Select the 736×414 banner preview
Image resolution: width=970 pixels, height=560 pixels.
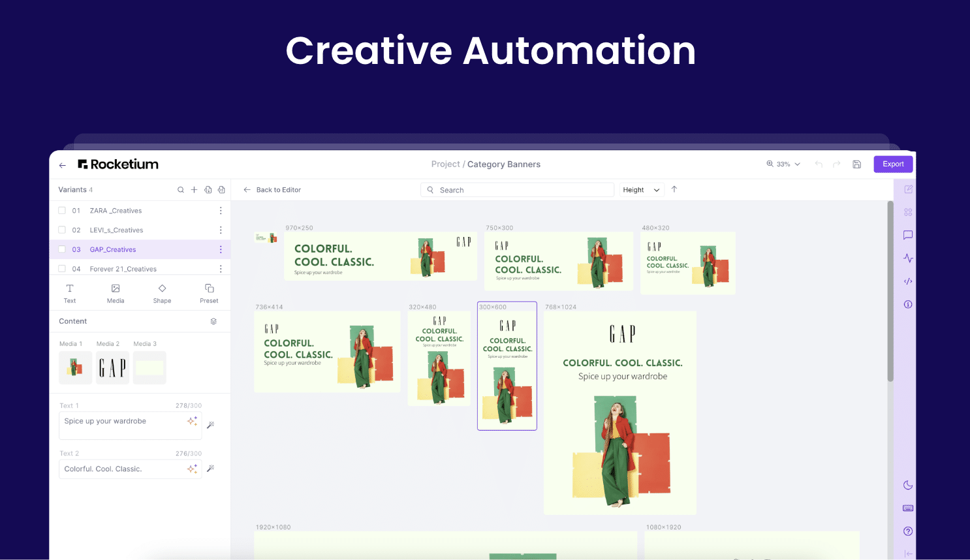327,352
